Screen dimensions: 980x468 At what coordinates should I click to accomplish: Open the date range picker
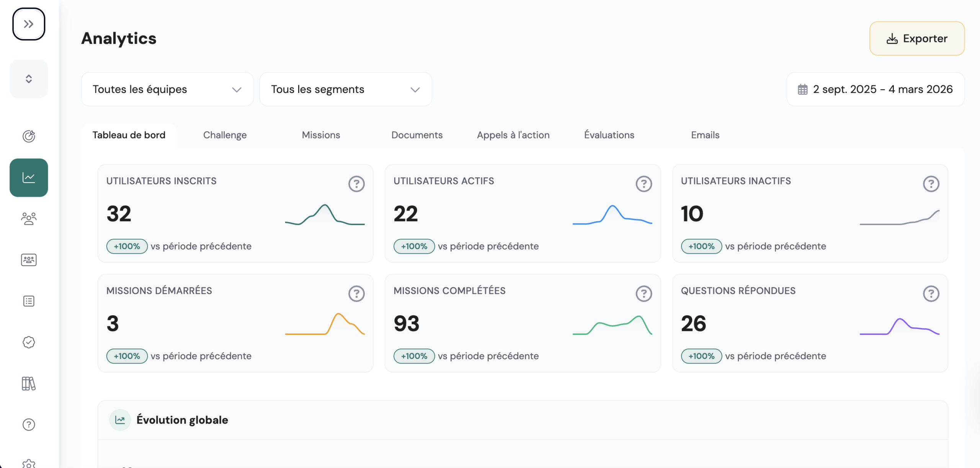[x=875, y=89]
